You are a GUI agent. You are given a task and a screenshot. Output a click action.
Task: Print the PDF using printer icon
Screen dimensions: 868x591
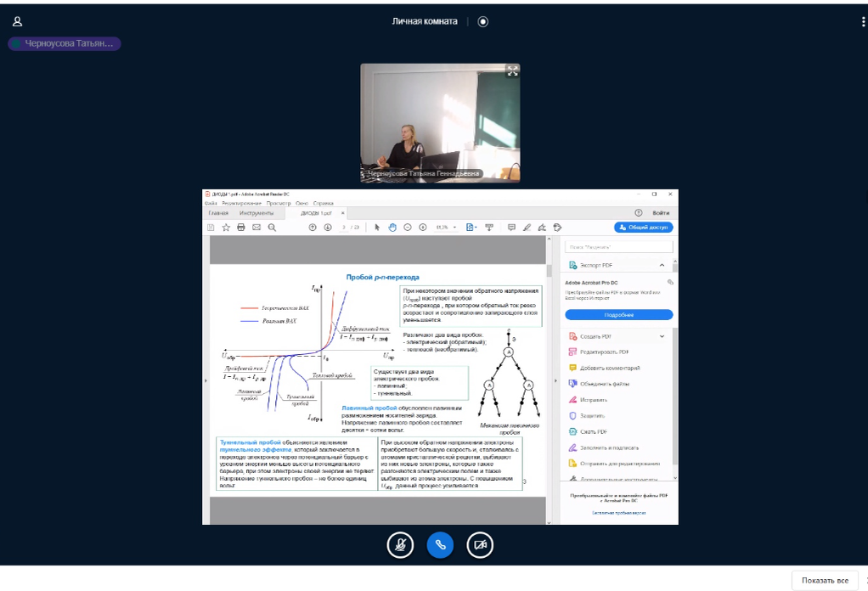click(x=241, y=228)
